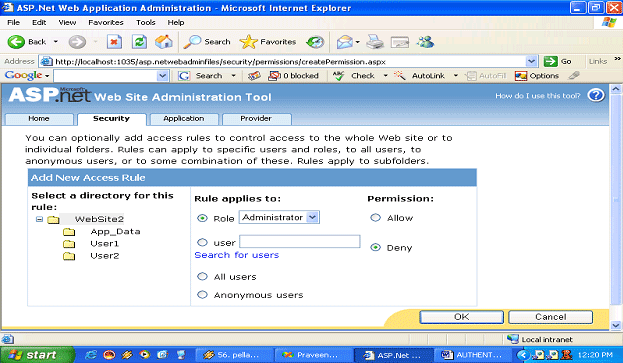Click the page scrollbar down arrow
This screenshot has height=363, width=623.
click(x=616, y=325)
